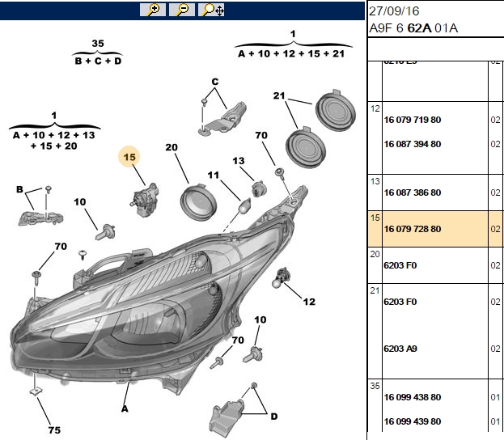
Task: Zoom out with the minus magnifier icon
Action: [182, 10]
